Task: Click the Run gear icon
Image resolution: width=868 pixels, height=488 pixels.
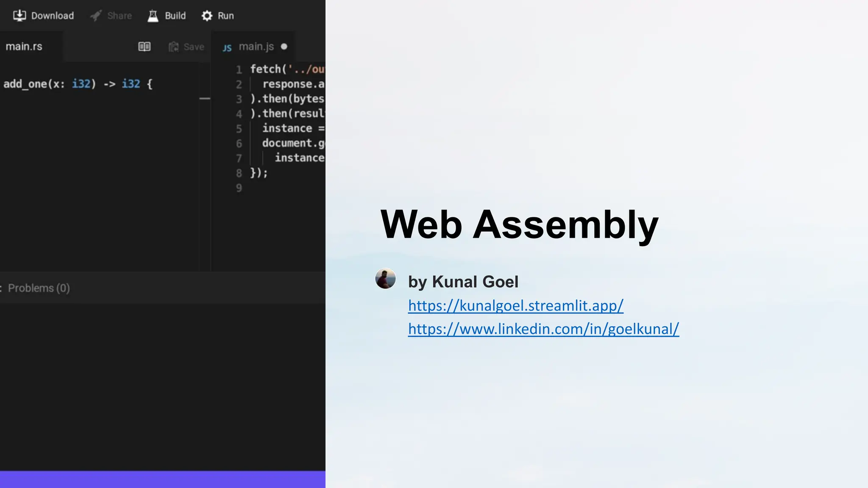Action: [x=207, y=16]
